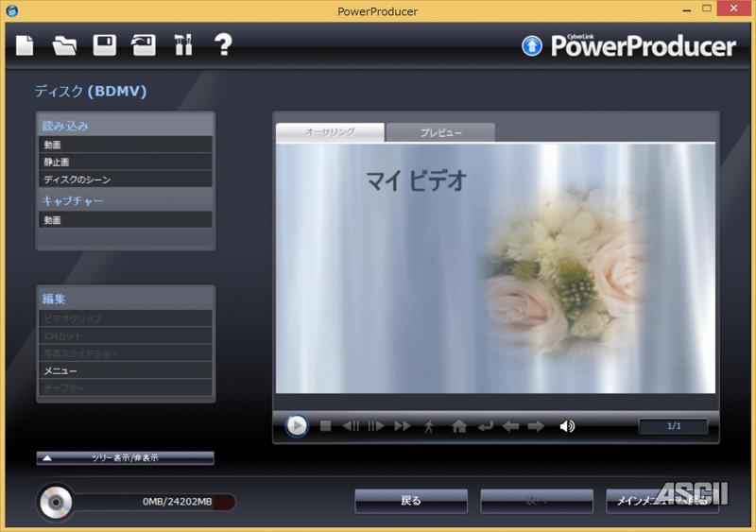Screen dimensions: 756x532
Task: Stop playback with the square stop icon
Action: (325, 426)
